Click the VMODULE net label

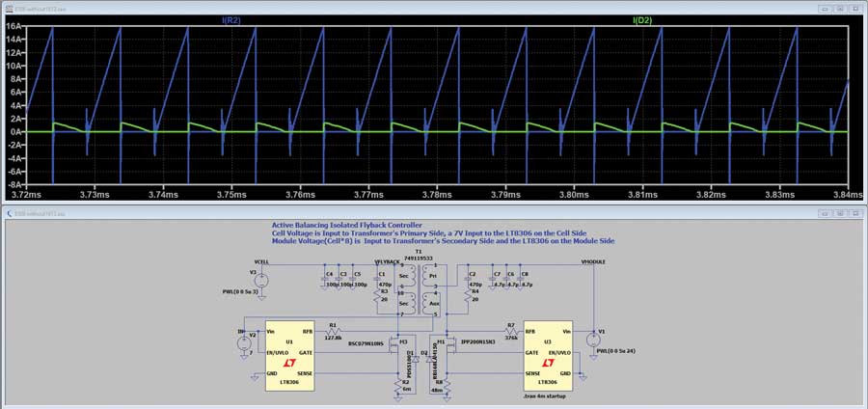pos(595,261)
